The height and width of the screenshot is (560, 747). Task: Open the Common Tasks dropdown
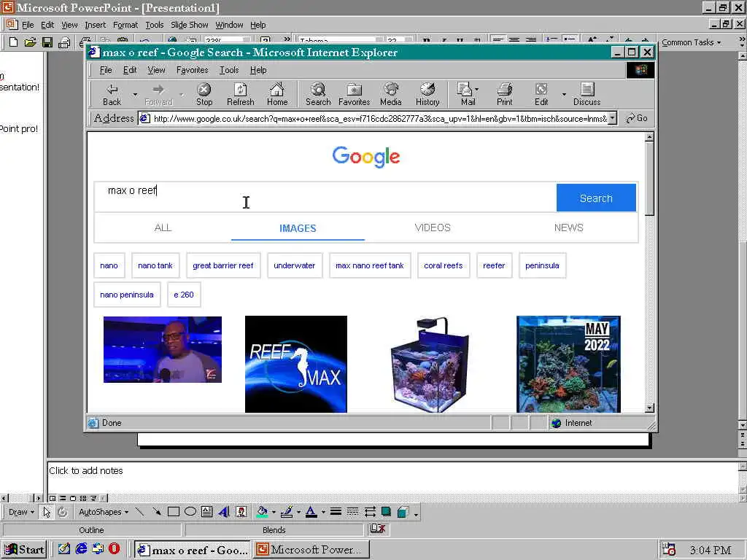coord(692,42)
